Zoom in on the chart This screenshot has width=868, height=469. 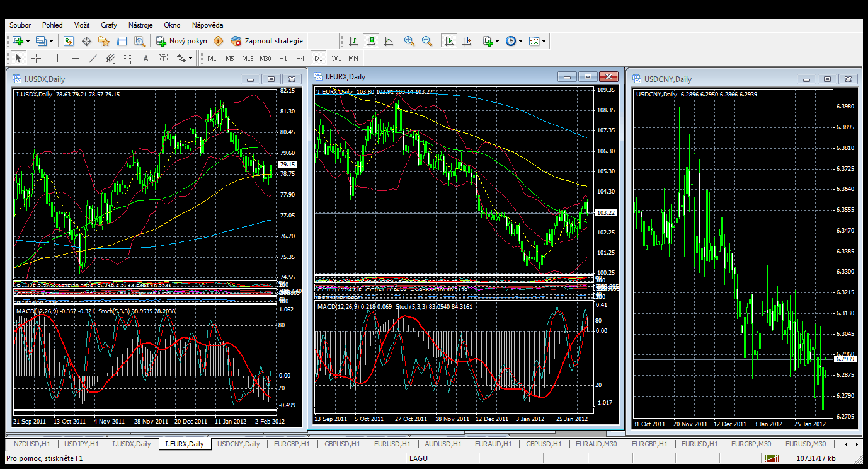tap(409, 41)
